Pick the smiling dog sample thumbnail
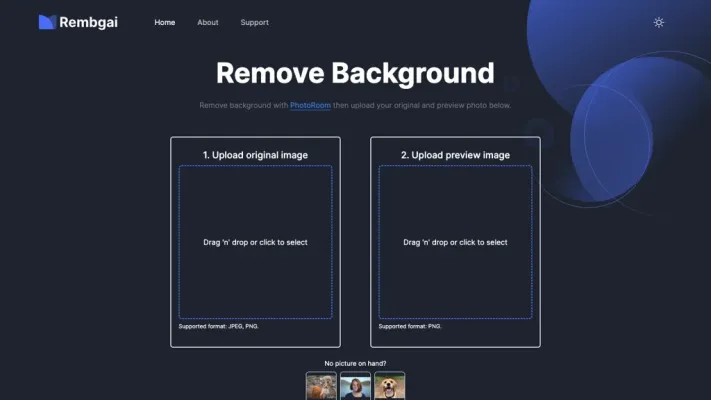The width and height of the screenshot is (711, 400). [x=389, y=386]
